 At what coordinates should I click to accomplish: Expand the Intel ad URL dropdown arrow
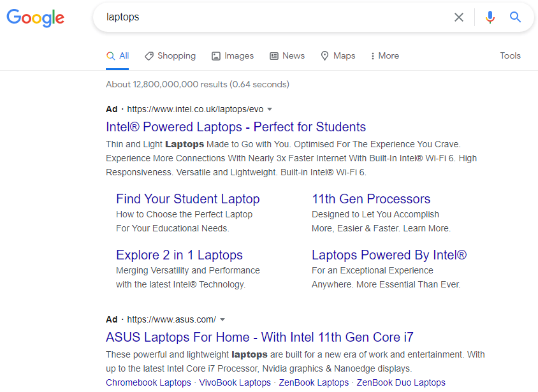click(x=270, y=110)
